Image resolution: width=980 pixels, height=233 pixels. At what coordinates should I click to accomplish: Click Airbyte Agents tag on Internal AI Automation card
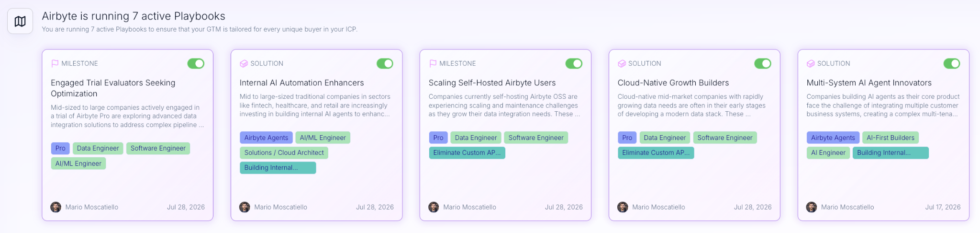pos(266,138)
